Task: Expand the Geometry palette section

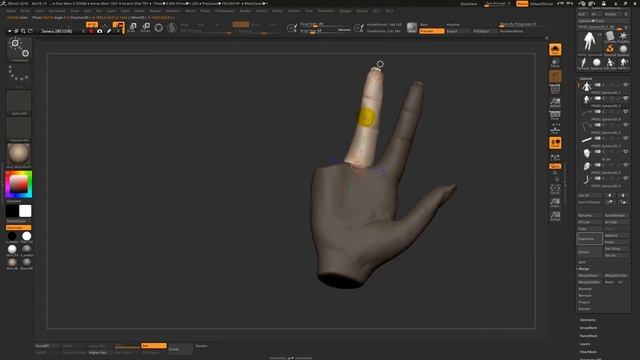Action: (588, 320)
